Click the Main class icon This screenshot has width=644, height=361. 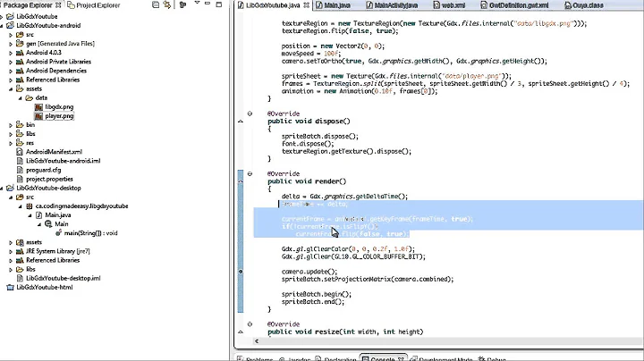[x=48, y=224]
